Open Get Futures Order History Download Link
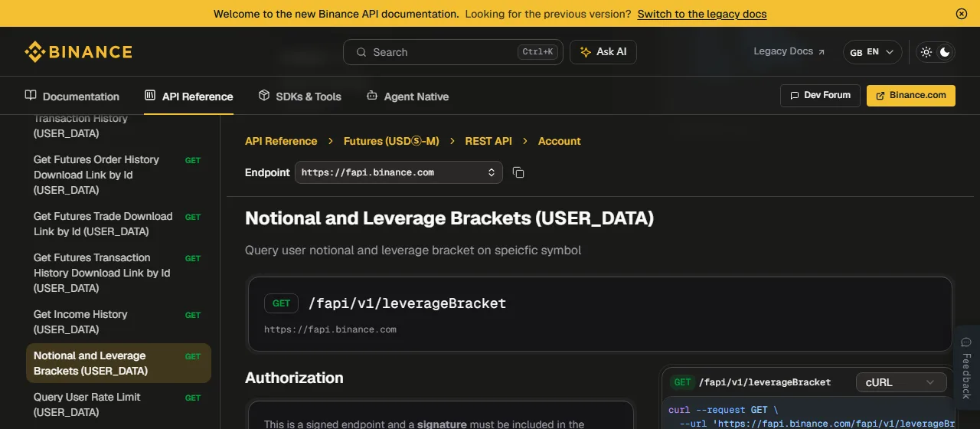The width and height of the screenshot is (980, 429). [118, 175]
